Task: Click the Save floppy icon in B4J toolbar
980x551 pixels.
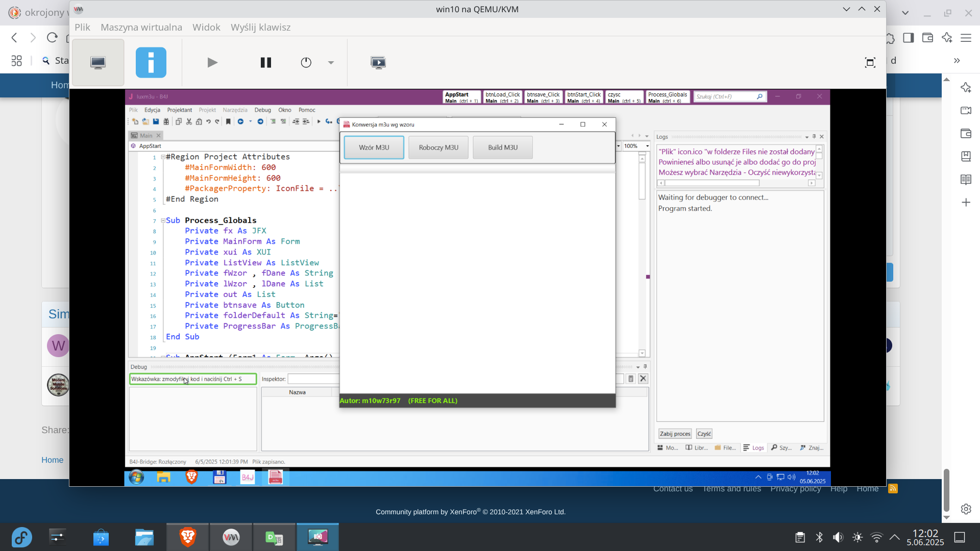Action: click(156, 121)
